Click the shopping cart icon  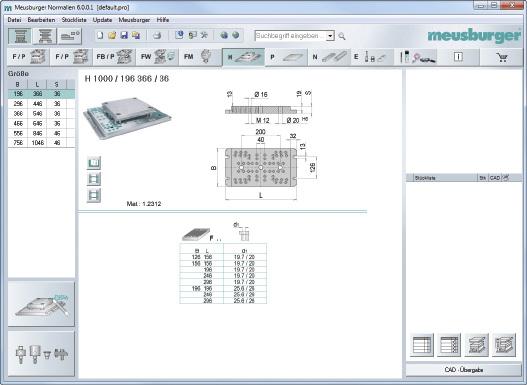(x=501, y=57)
